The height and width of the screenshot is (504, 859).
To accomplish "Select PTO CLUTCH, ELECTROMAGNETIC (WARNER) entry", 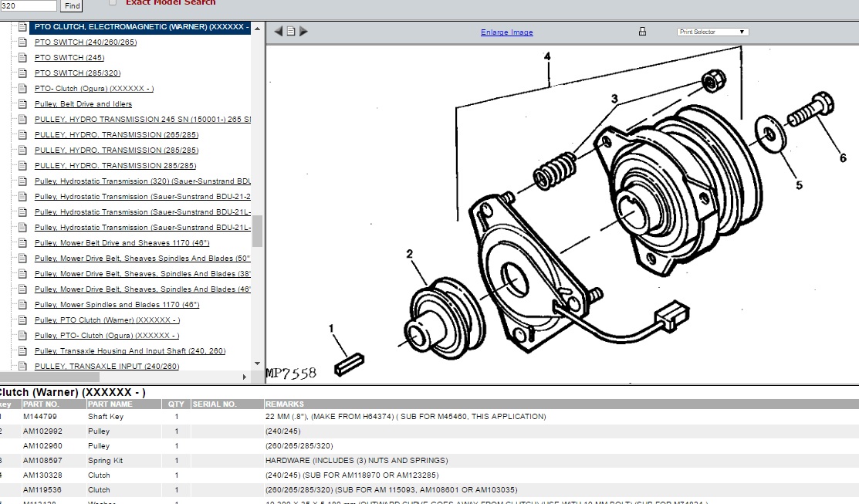I will pos(141,27).
